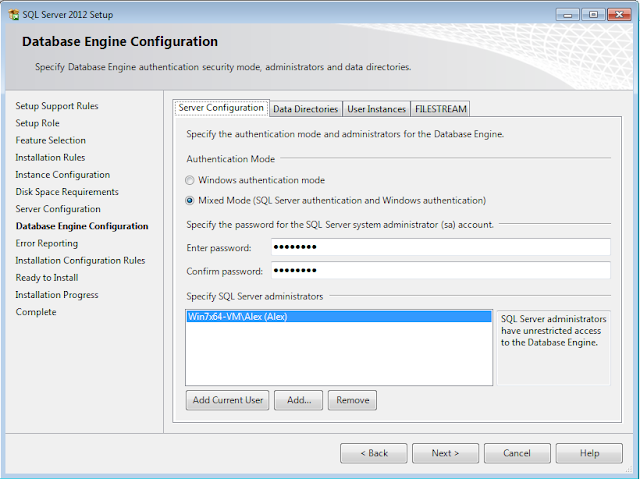Viewport: 640px width, 479px height.
Task: Select Mixed Mode authentication radio button
Action: pyautogui.click(x=189, y=200)
